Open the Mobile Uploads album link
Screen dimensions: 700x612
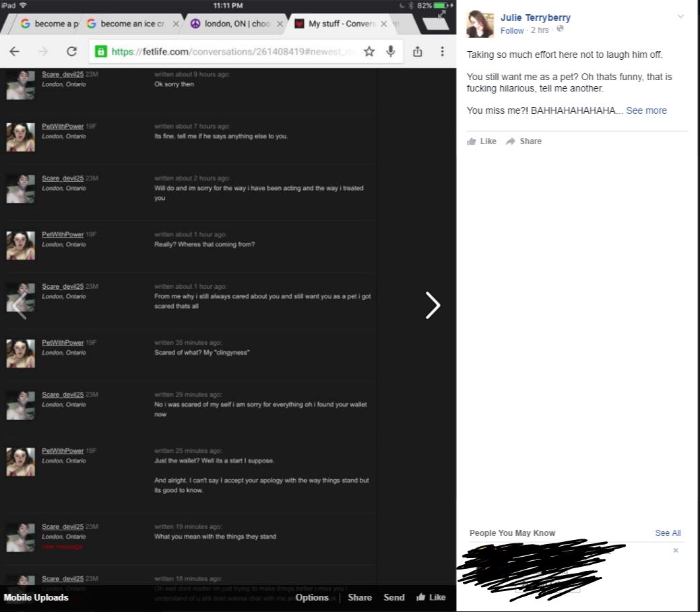pos(36,597)
